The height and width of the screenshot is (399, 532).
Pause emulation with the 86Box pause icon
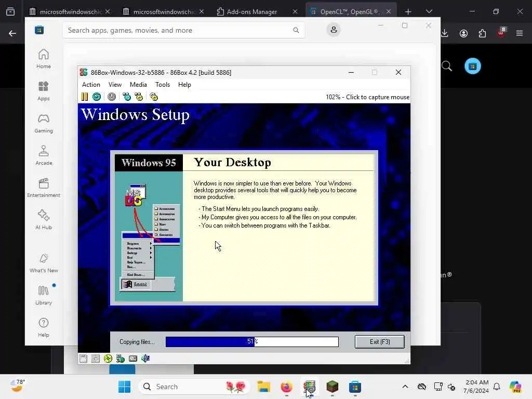click(85, 97)
